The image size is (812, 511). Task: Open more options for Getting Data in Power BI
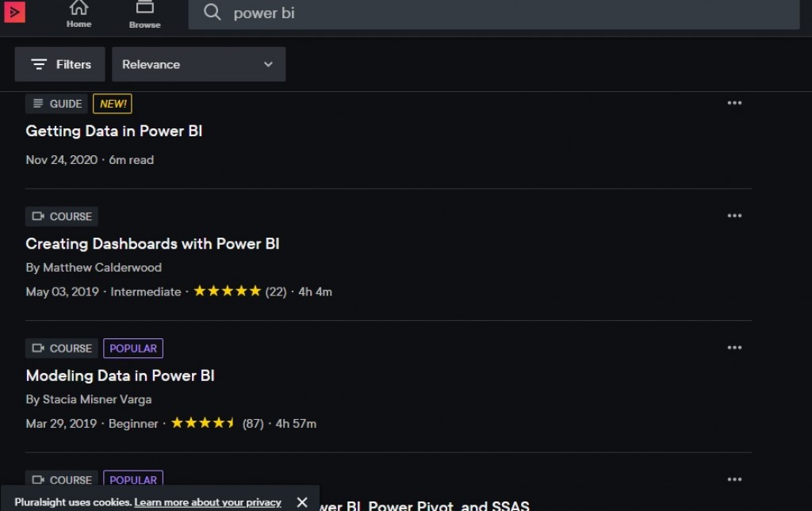(734, 103)
